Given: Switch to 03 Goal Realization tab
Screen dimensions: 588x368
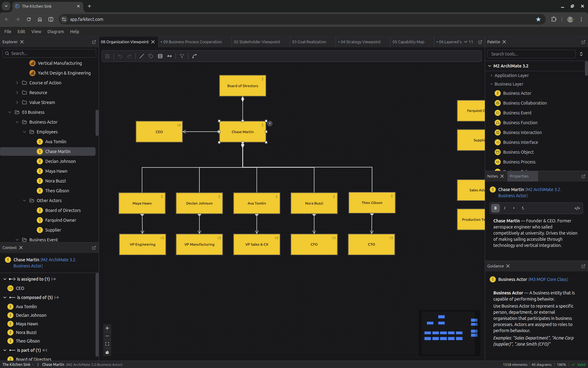Looking at the screenshot, I should pos(309,42).
